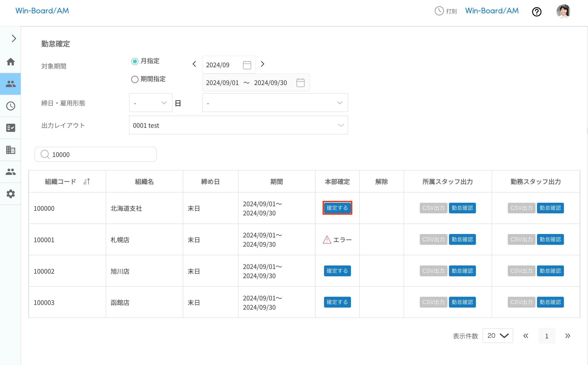Click 勤怠確認 for 札幌店 所属スタッフ出力
This screenshot has height=365, width=588.
(462, 240)
